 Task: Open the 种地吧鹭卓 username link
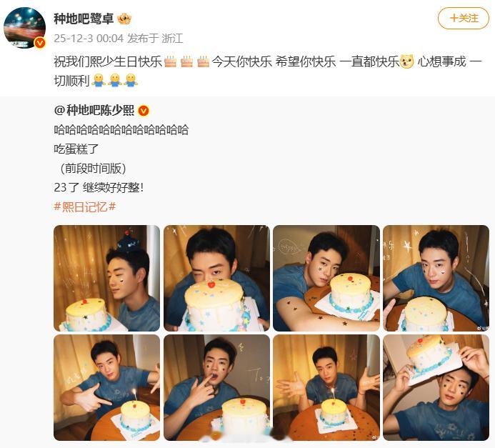[84, 19]
